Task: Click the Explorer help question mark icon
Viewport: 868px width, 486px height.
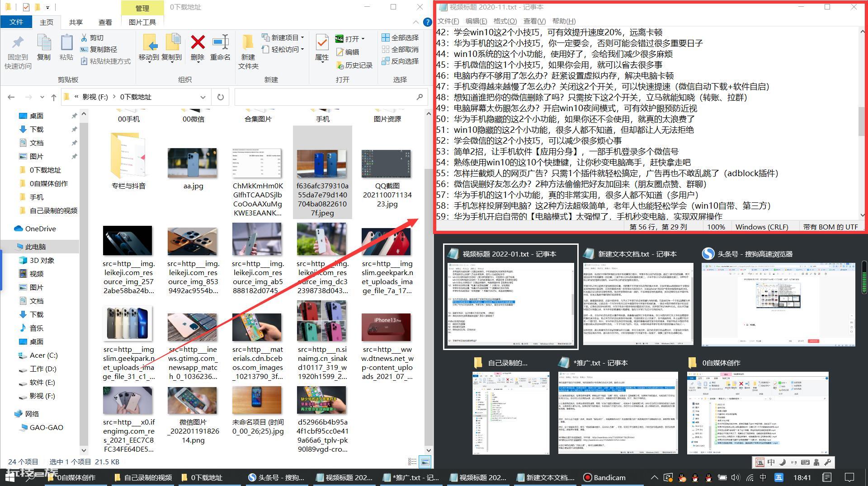Action: (x=427, y=22)
